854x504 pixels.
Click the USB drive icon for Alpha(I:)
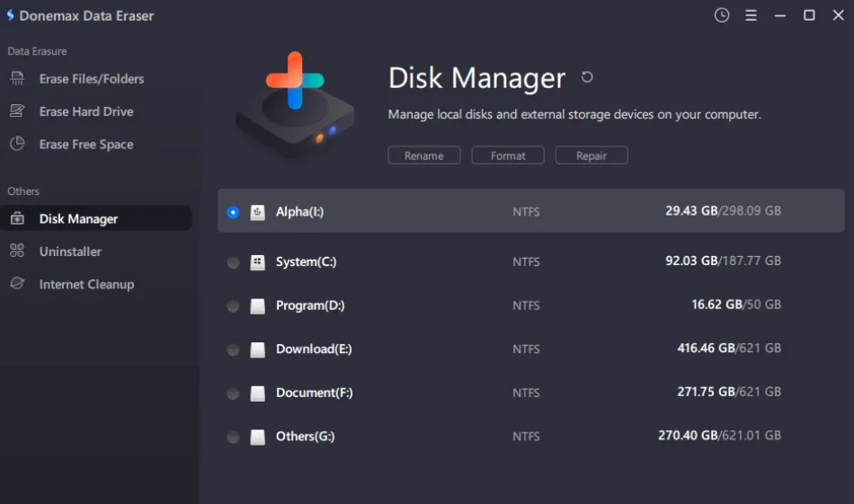[x=258, y=212]
